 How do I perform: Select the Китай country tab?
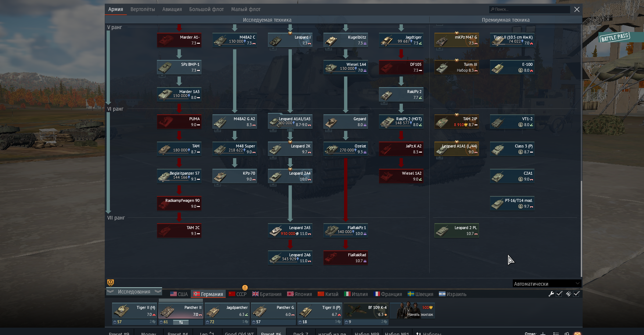[x=328, y=294]
